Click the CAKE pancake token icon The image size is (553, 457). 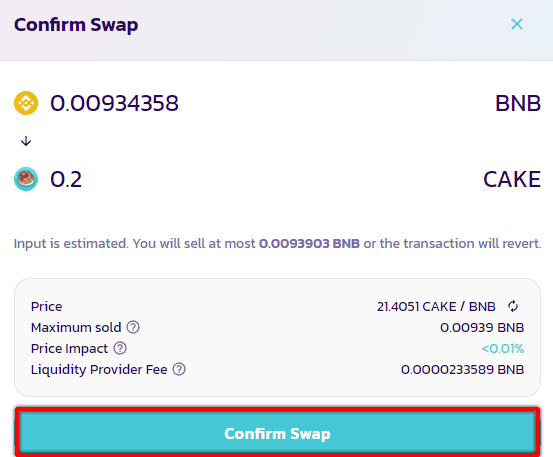coord(26,179)
